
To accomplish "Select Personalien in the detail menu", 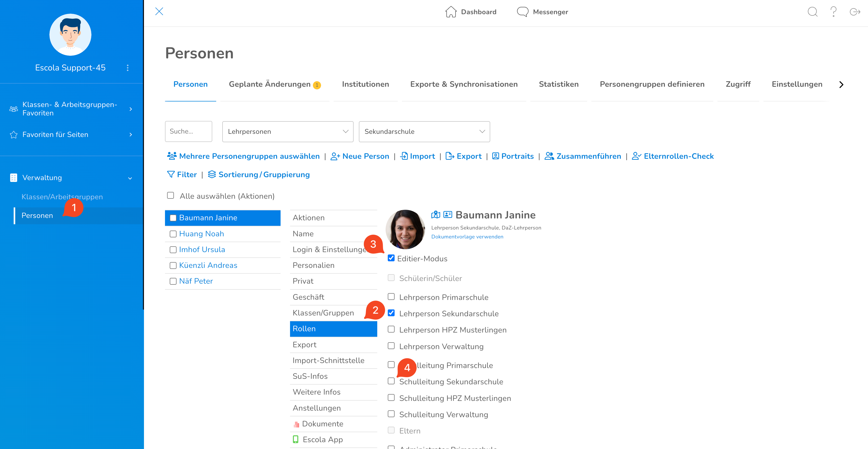I will click(313, 265).
